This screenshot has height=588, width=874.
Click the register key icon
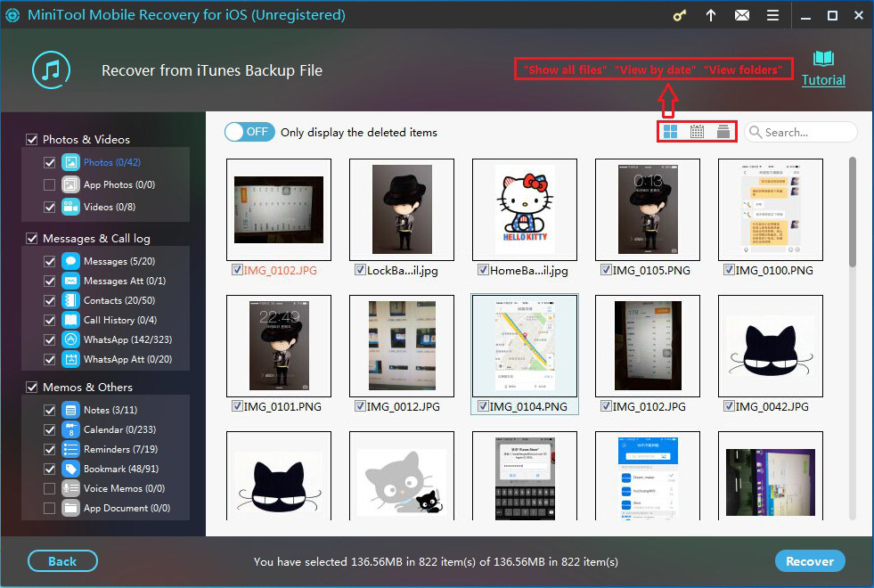tap(680, 16)
